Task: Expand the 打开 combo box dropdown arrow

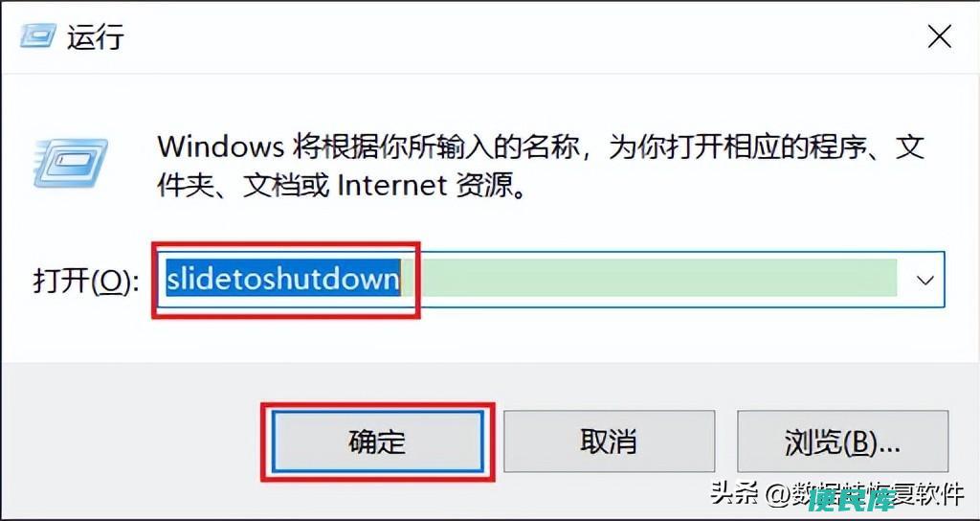Action: (925, 280)
